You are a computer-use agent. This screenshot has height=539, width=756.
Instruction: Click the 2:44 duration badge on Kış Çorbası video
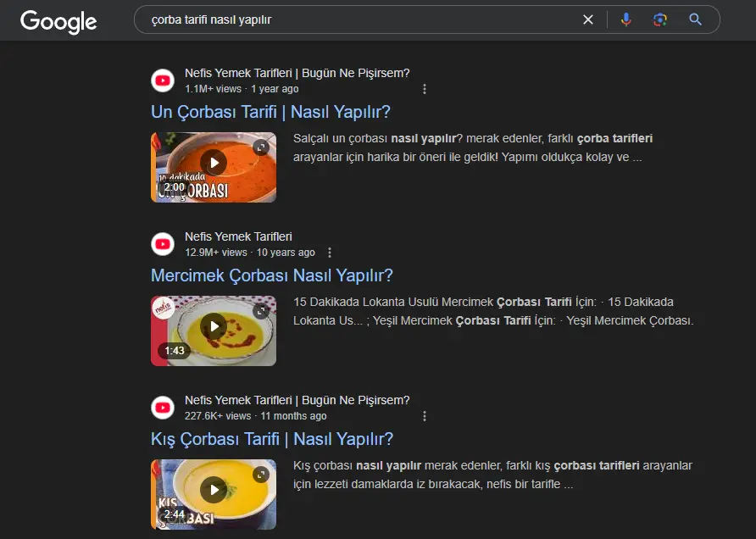pyautogui.click(x=174, y=514)
